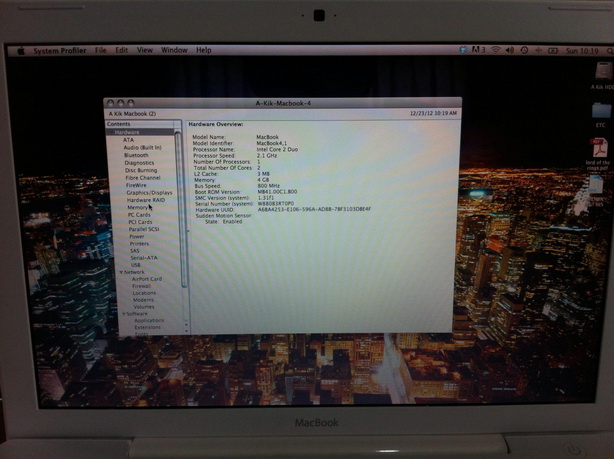Click the Processor Name value Intel Core 2 Duo
The width and height of the screenshot is (614, 459).
(x=277, y=150)
